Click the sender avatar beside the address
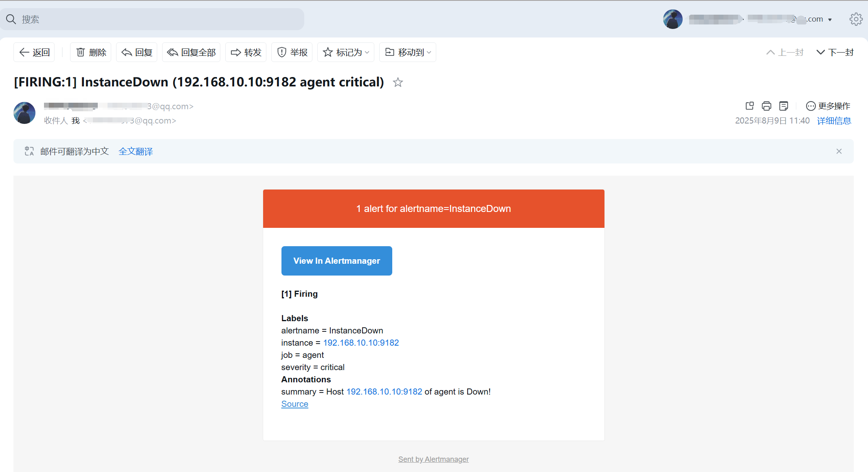This screenshot has width=868, height=472. 24,113
